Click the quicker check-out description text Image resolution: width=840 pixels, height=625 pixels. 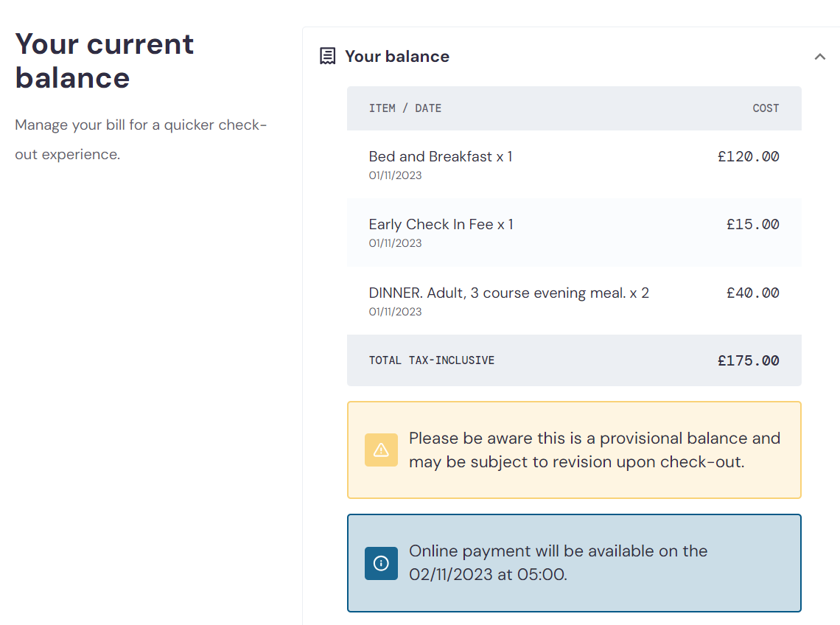tap(140, 139)
